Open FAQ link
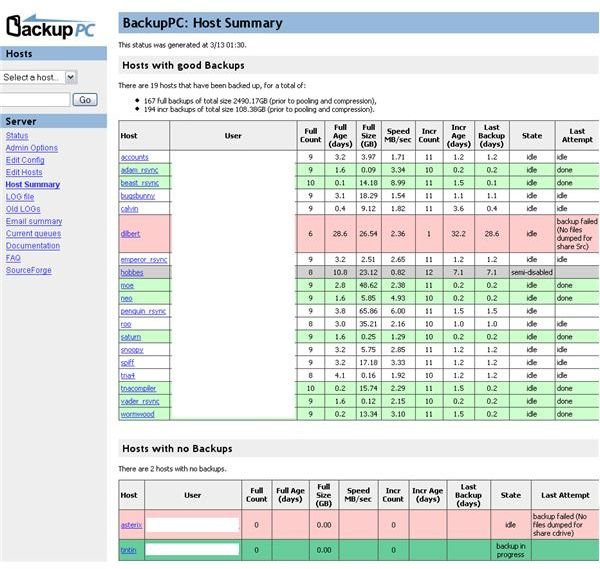Screen dimensions: 600x569 pyautogui.click(x=13, y=258)
